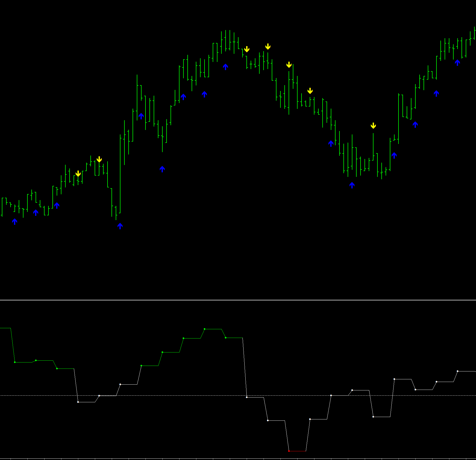Click the rightmost white indicator dot
Image resolution: width=476 pixels, height=460 pixels.
tap(458, 371)
